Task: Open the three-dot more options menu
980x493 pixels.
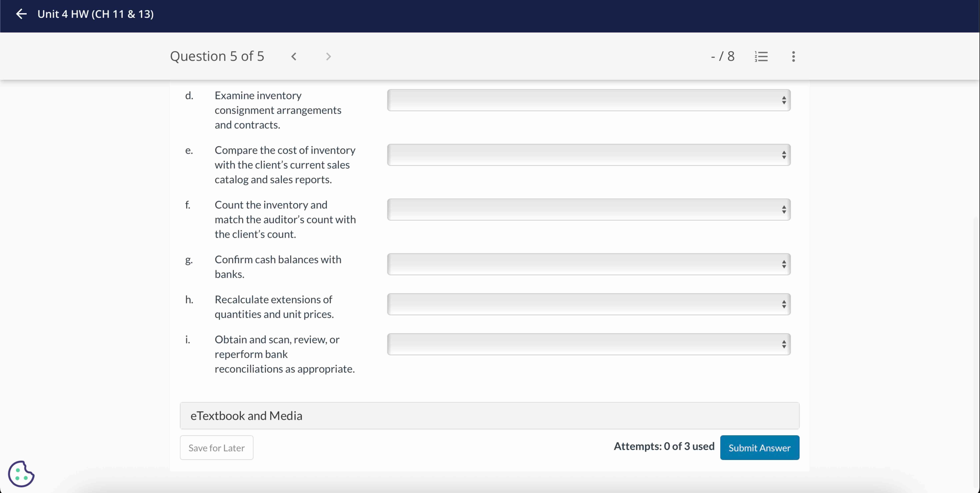Action: click(793, 57)
